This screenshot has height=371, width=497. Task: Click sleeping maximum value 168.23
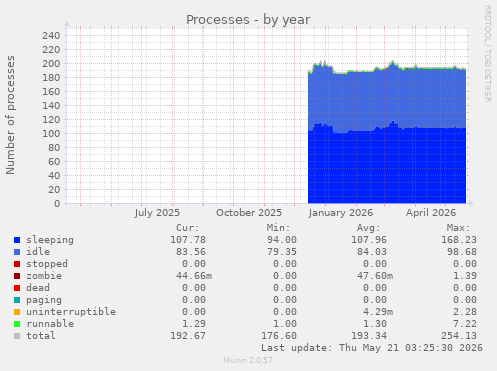pyautogui.click(x=459, y=240)
